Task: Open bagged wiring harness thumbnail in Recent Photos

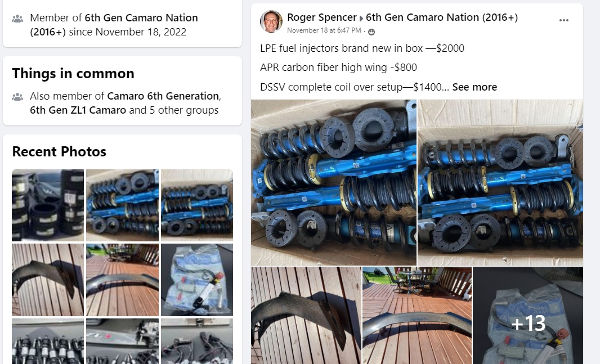Action: (x=197, y=280)
